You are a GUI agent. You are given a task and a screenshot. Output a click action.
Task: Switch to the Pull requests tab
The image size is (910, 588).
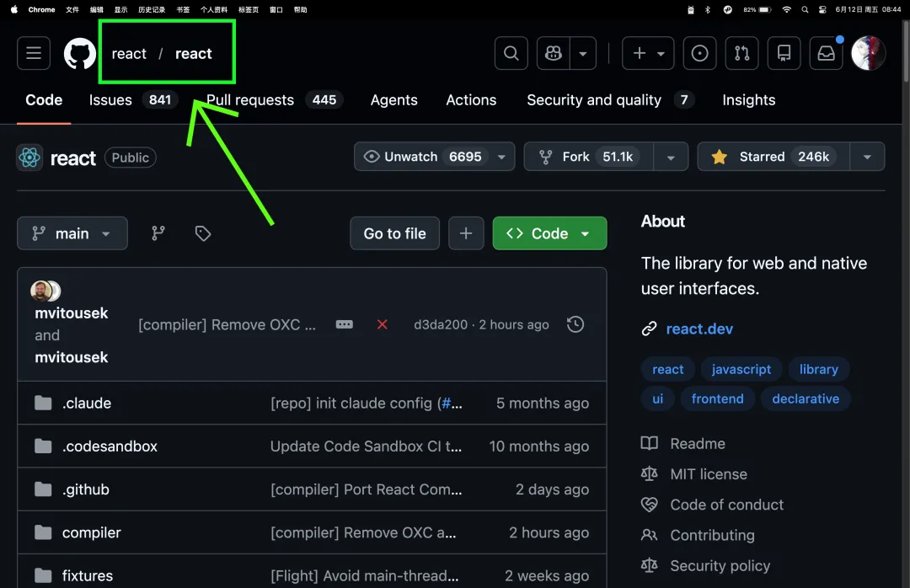coord(275,100)
